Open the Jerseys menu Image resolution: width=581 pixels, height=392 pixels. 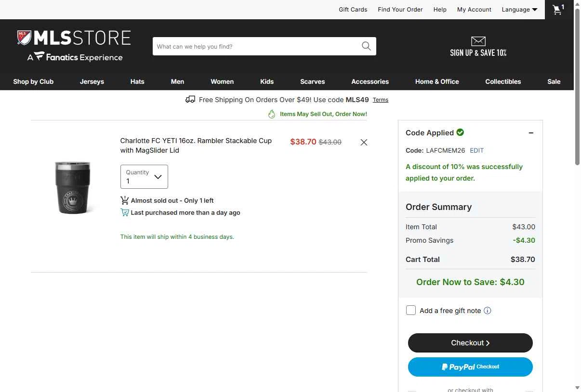pyautogui.click(x=92, y=81)
